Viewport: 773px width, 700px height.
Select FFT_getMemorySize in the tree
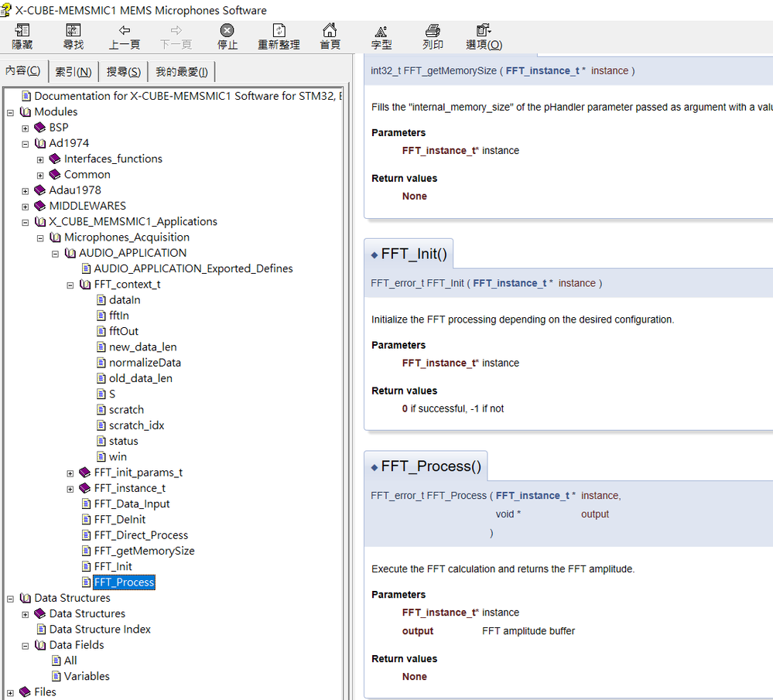point(145,551)
